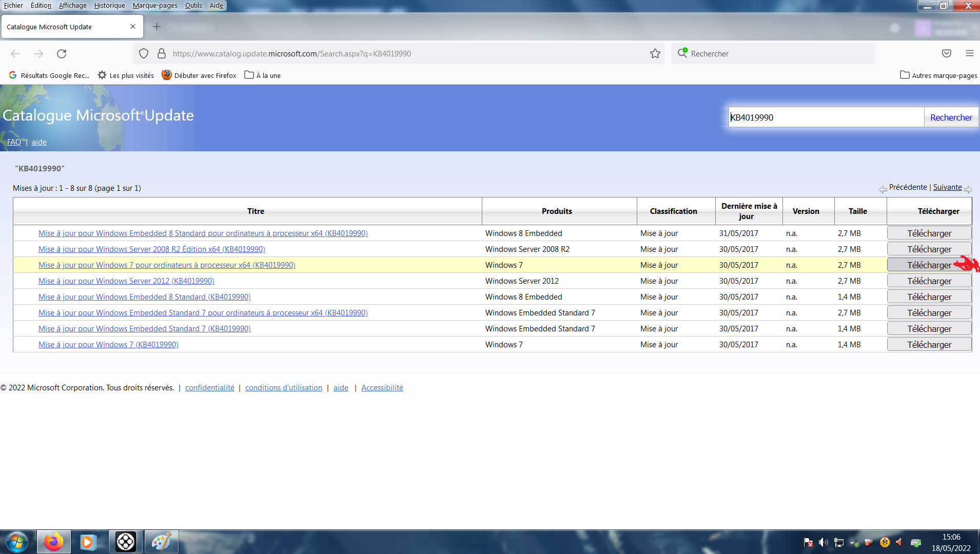Open the aide link in header
The image size is (980, 554).
39,142
